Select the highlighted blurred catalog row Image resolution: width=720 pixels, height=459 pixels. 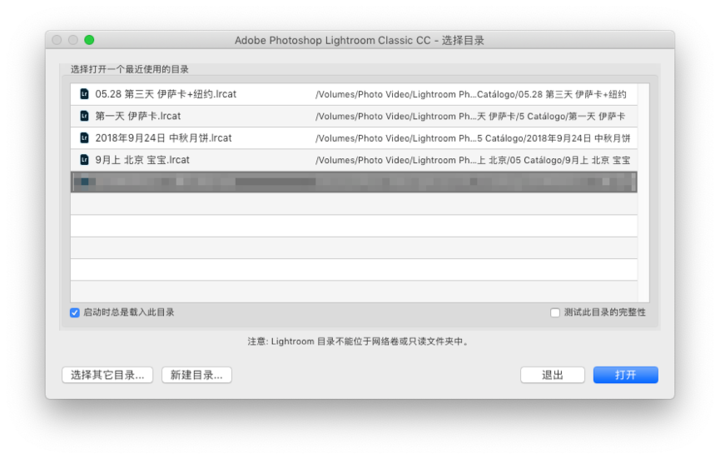pyautogui.click(x=354, y=182)
